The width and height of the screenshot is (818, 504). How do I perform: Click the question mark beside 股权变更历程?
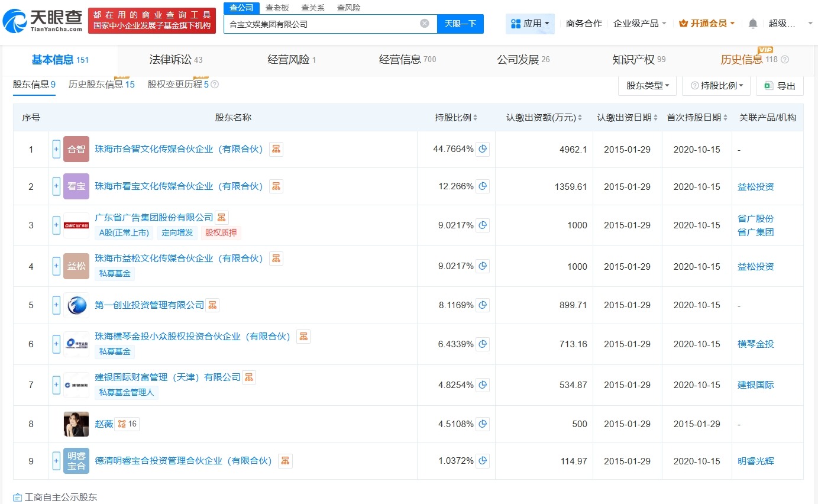pos(214,85)
